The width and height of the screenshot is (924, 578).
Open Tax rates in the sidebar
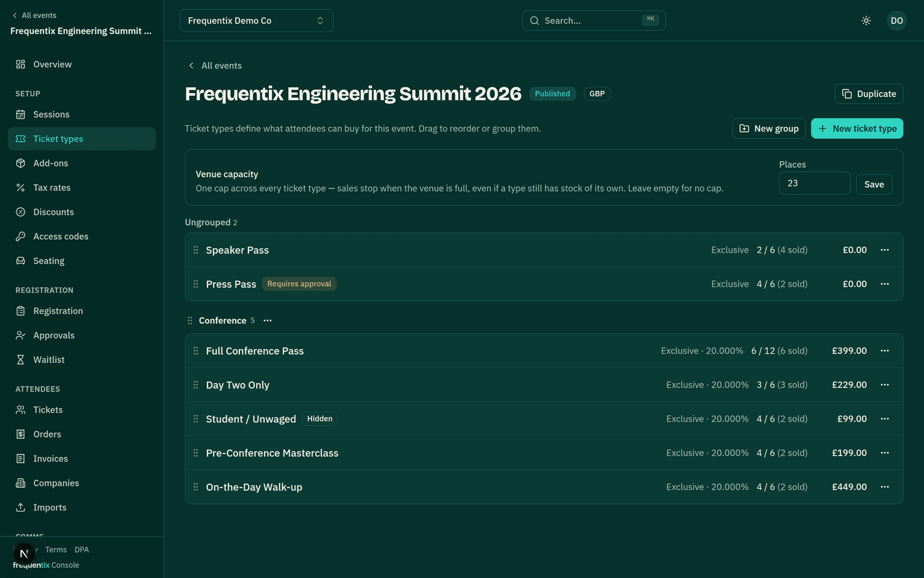pyautogui.click(x=82, y=188)
